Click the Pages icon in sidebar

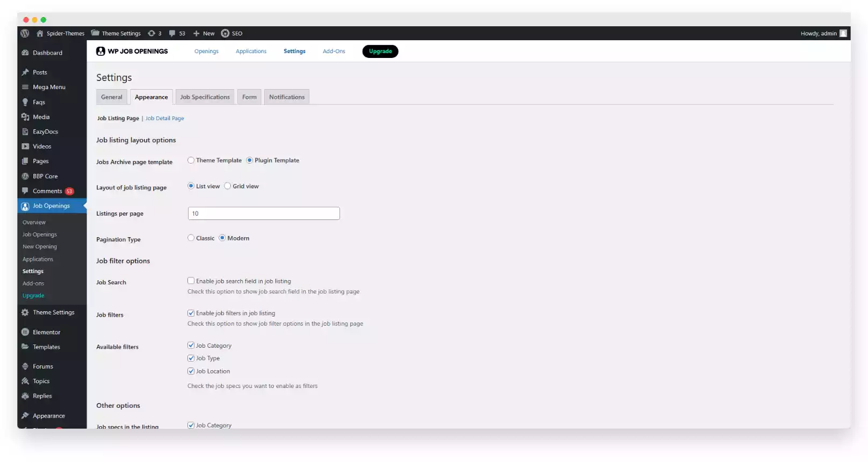click(x=25, y=161)
